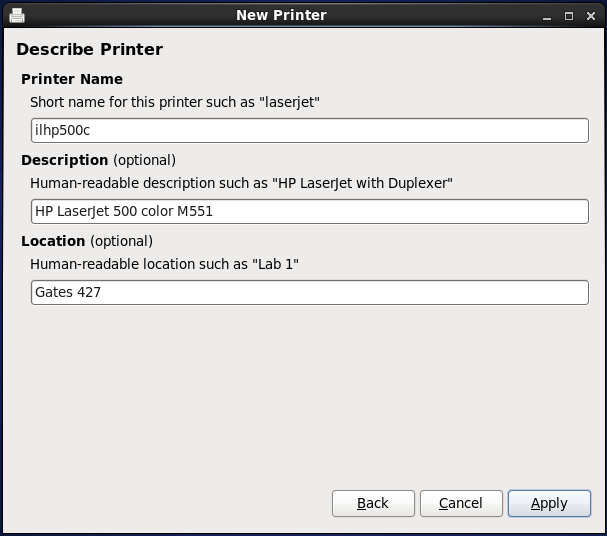
Task: Minimize the New Printer window
Action: (x=548, y=16)
